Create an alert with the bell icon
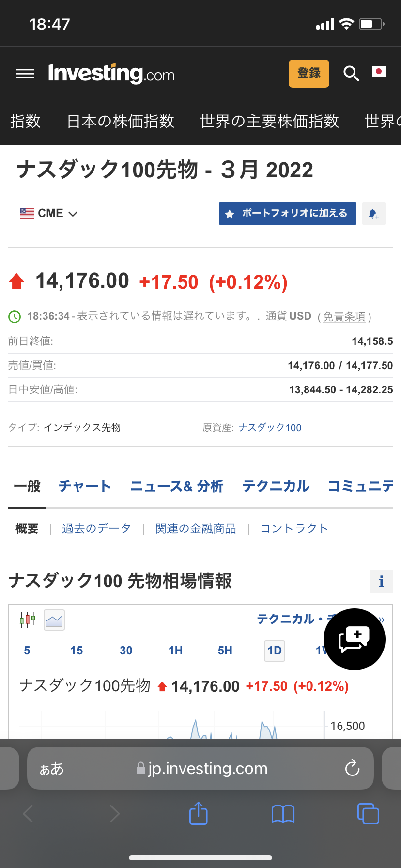The image size is (401, 868). point(373,214)
